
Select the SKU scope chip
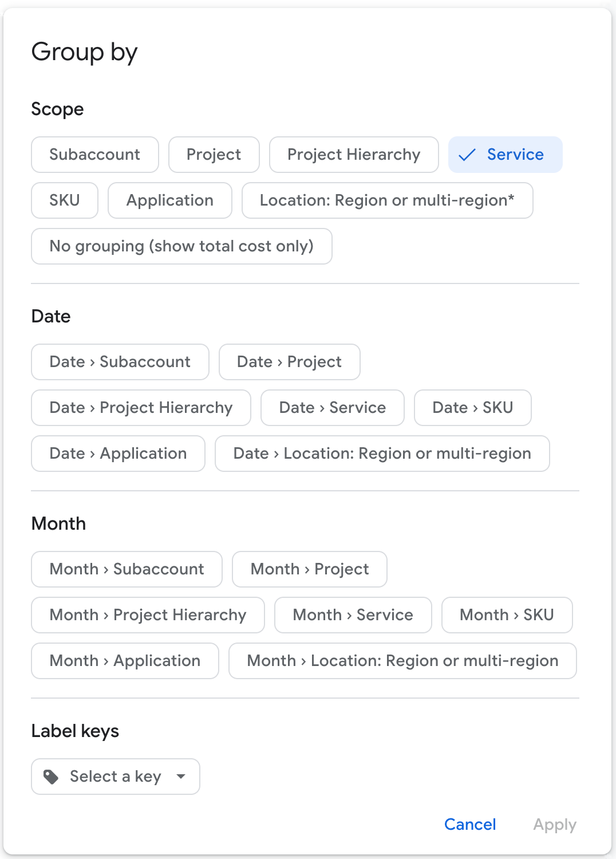(64, 200)
